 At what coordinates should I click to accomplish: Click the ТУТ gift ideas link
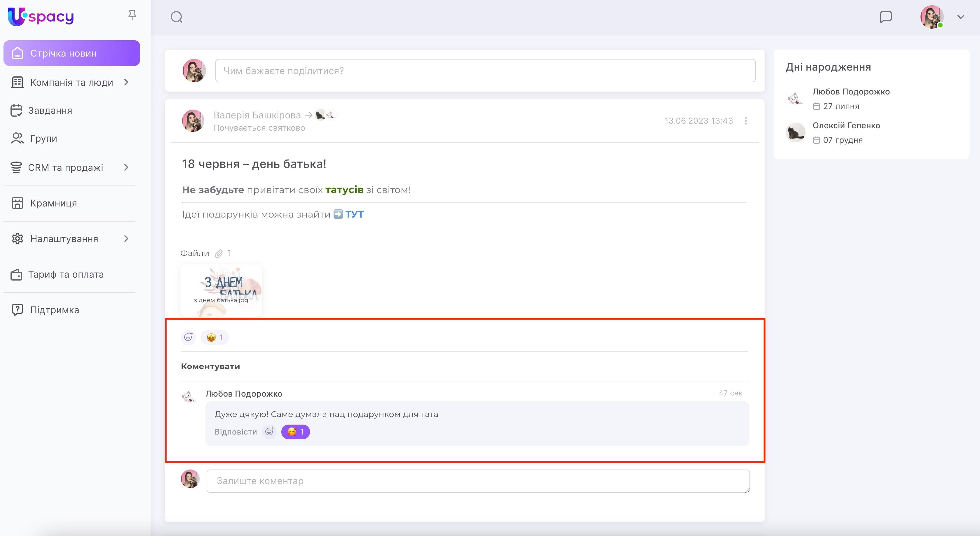[x=354, y=214]
